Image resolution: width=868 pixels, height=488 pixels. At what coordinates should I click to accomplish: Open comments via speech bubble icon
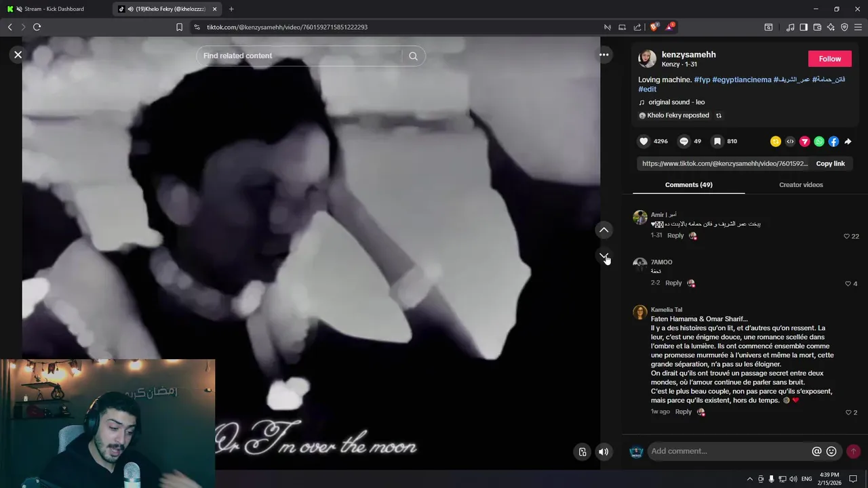coord(684,141)
